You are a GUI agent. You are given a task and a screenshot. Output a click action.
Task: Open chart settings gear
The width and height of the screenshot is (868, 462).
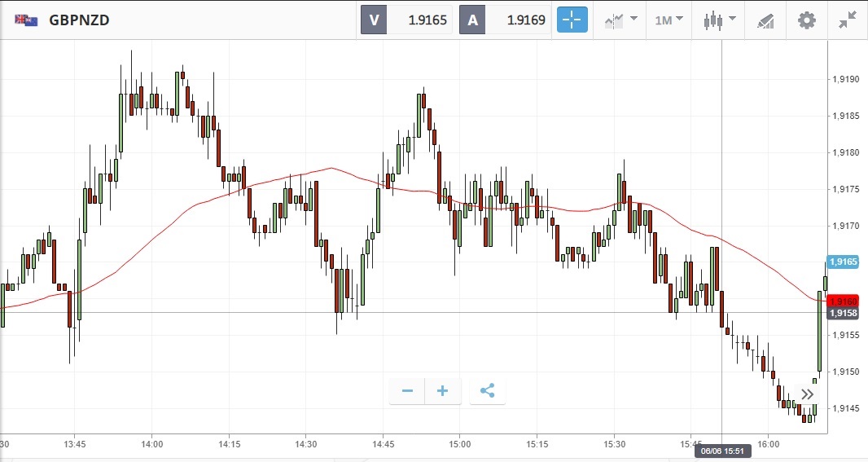click(x=806, y=20)
